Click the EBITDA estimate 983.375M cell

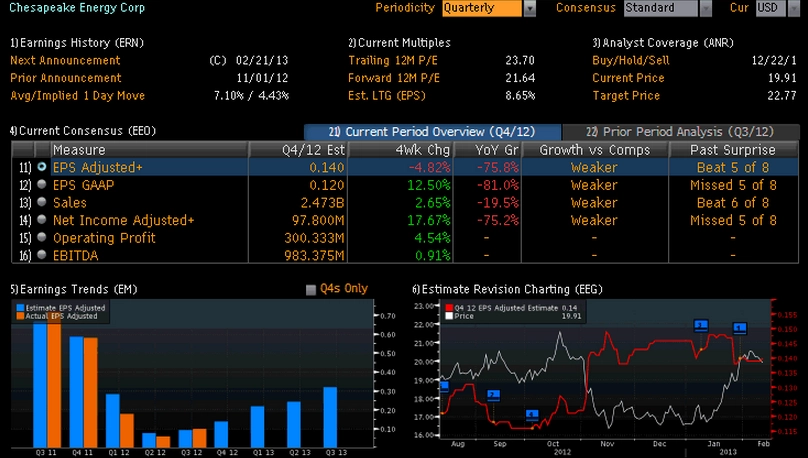[298, 256]
